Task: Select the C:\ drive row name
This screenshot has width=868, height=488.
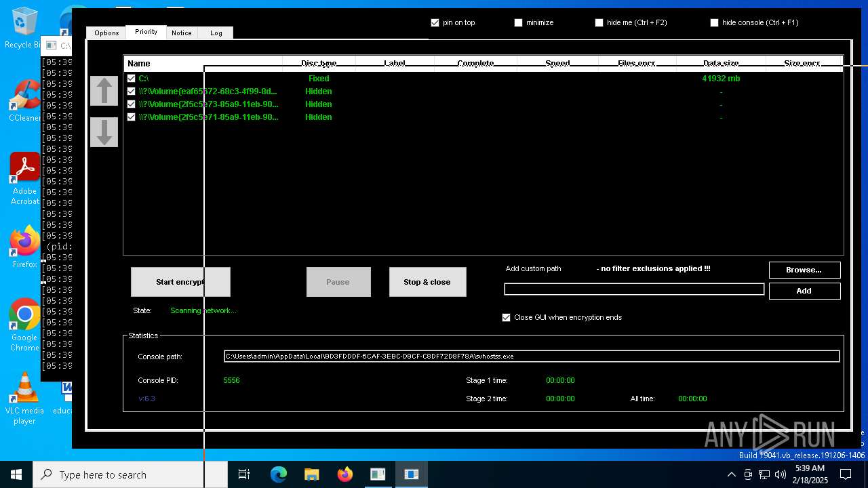Action: pyautogui.click(x=143, y=79)
